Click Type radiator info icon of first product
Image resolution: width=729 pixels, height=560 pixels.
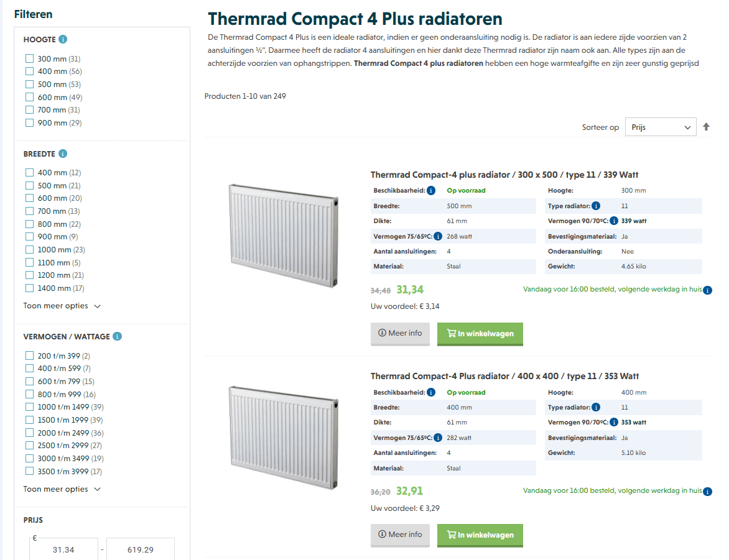596,206
